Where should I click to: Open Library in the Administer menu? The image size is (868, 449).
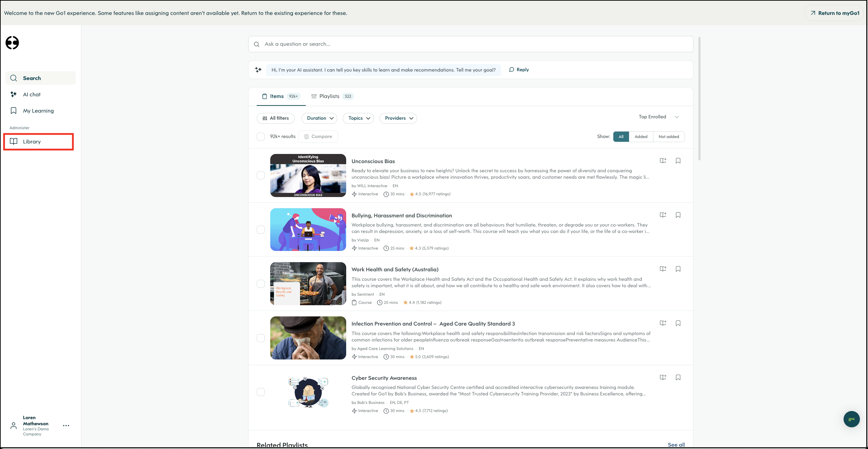tap(32, 142)
